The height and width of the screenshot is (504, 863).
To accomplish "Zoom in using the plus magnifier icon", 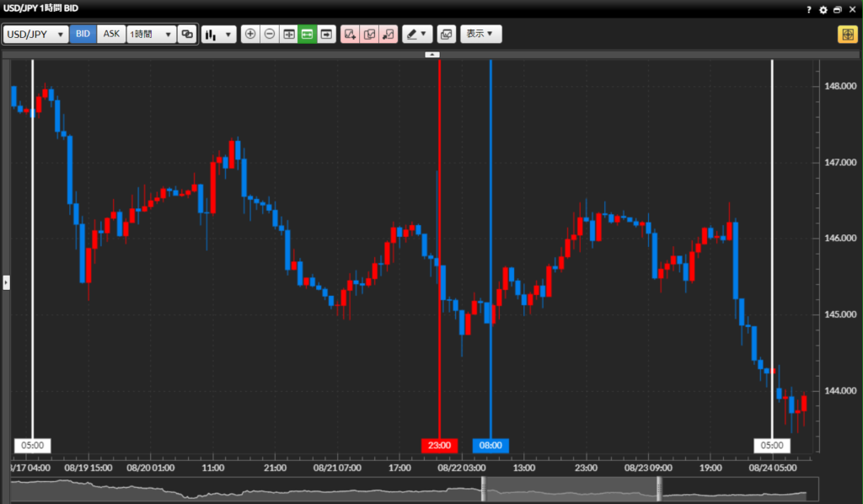I will (x=250, y=35).
